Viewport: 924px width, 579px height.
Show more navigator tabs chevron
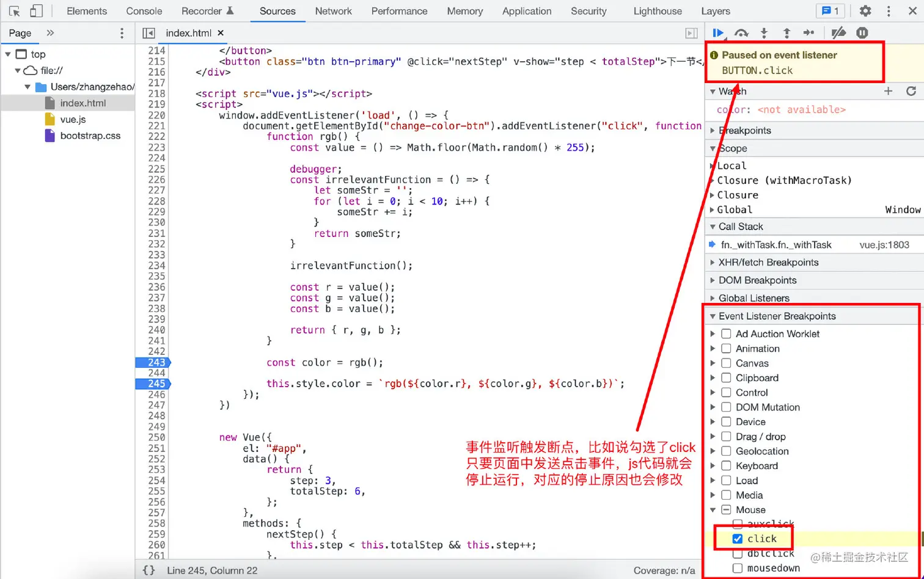coord(50,33)
